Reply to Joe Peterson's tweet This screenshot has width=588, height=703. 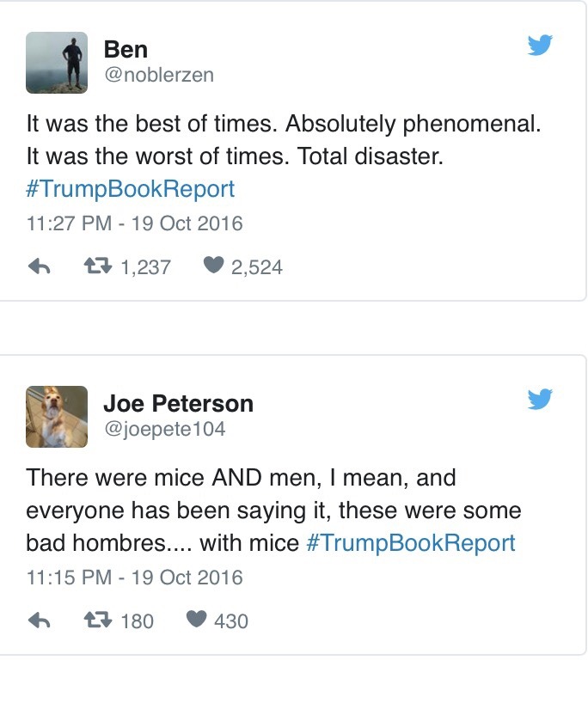tap(40, 620)
